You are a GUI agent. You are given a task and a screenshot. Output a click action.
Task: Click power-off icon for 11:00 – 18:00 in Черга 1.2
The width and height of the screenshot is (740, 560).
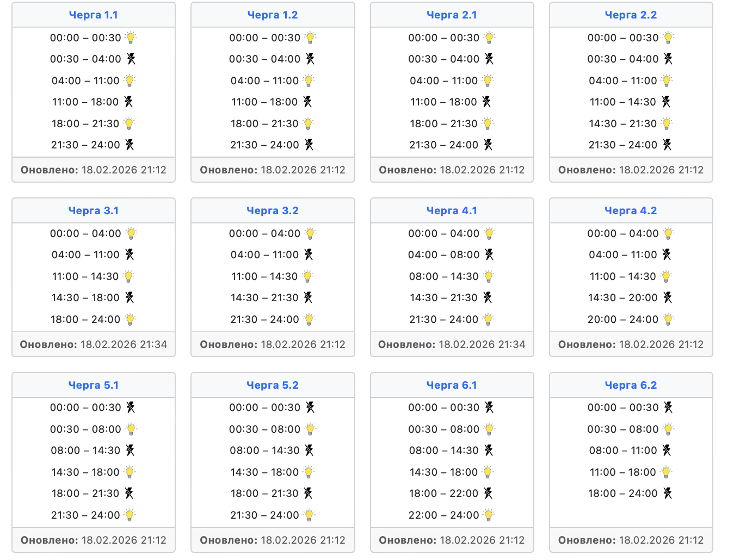click(307, 102)
